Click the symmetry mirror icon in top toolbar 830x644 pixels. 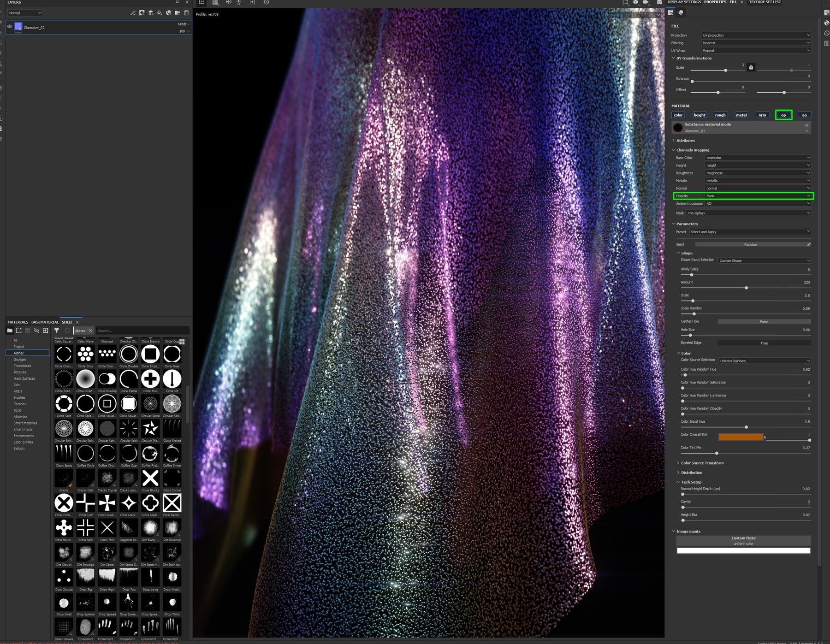tap(228, 2)
